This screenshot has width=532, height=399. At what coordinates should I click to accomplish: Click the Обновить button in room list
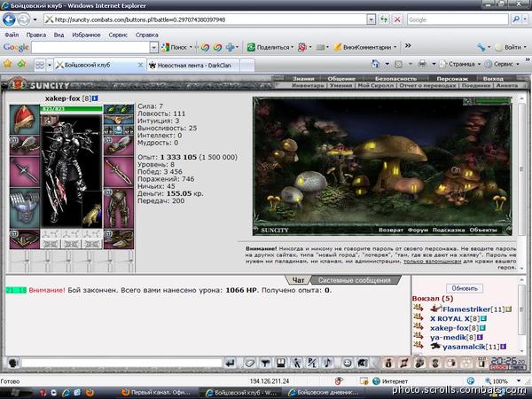coord(465,288)
